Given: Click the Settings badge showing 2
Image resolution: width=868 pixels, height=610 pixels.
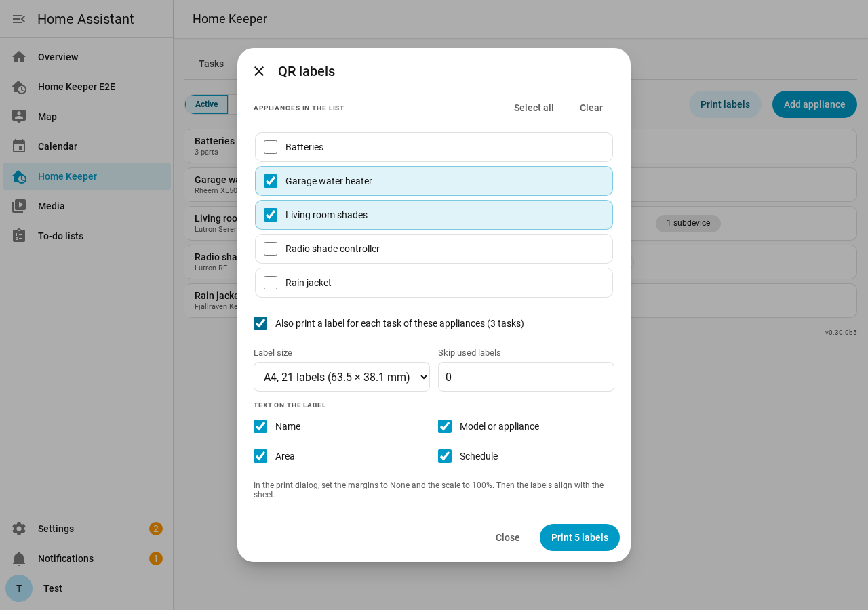Looking at the screenshot, I should [156, 529].
